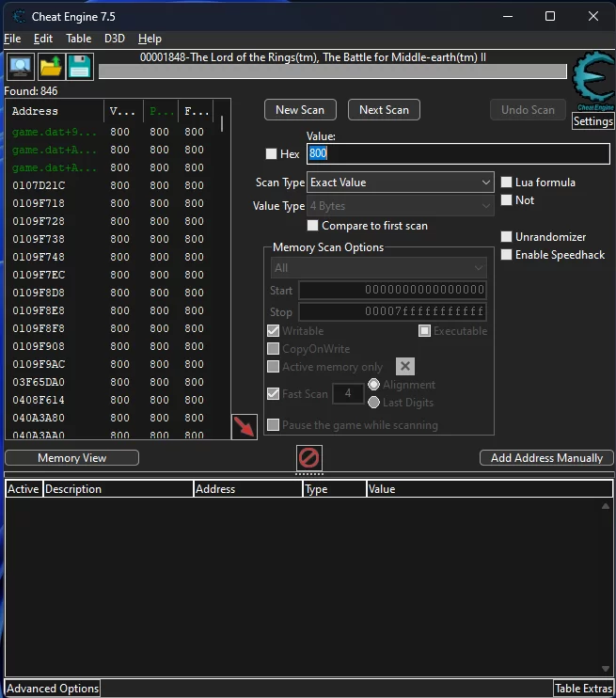Toggle the Fast Scan checkbox
The height and width of the screenshot is (698, 616).
pos(273,393)
